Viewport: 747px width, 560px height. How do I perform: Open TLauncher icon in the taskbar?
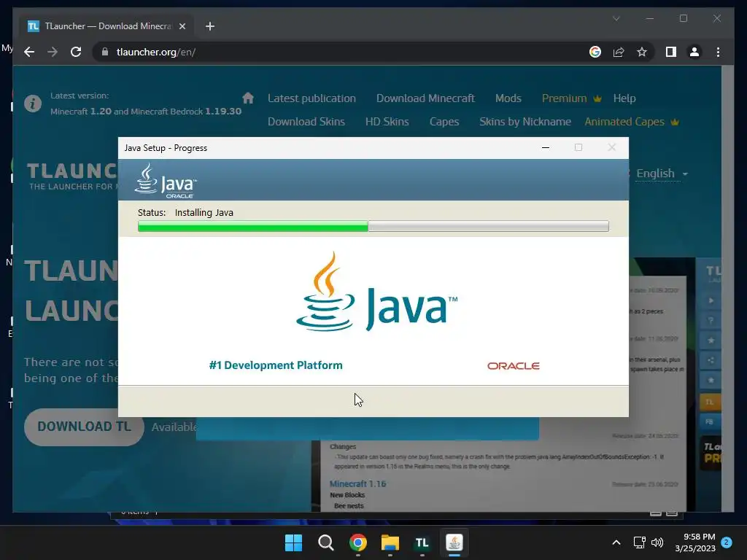click(422, 542)
